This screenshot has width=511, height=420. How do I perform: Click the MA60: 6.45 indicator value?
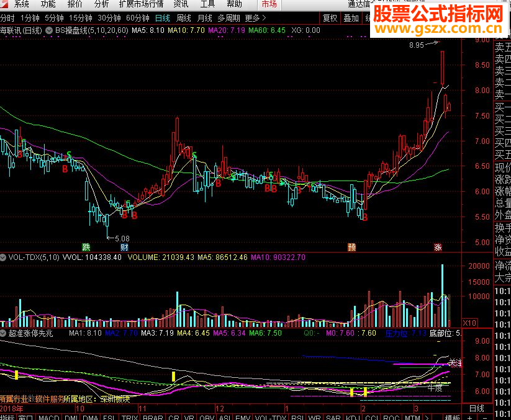(267, 30)
